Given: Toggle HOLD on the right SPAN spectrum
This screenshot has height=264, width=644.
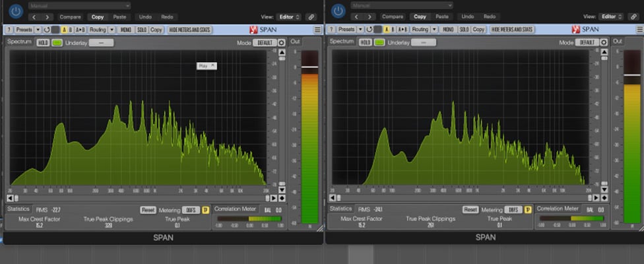Looking at the screenshot, I should (x=365, y=43).
